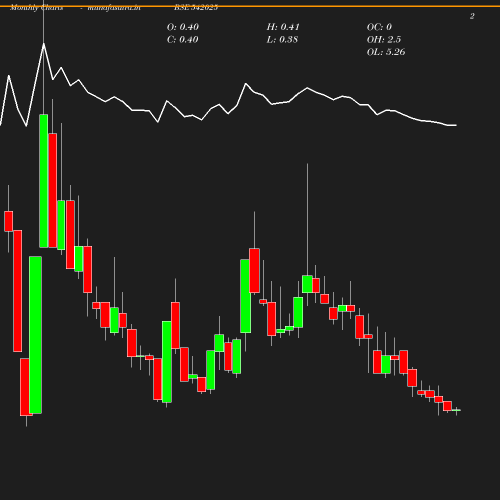Screen dimensions: 500x500
Task: Click the last small candlestick at chart end
Action: click(456, 410)
